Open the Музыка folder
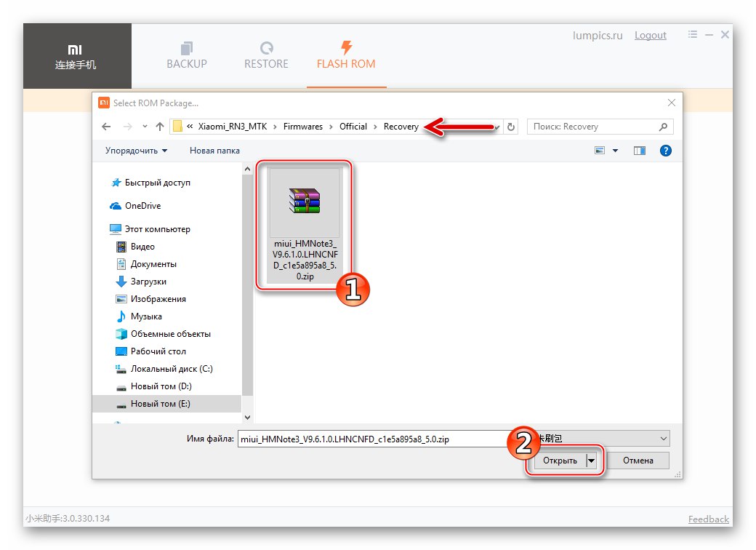This screenshot has width=756, height=550. (146, 316)
